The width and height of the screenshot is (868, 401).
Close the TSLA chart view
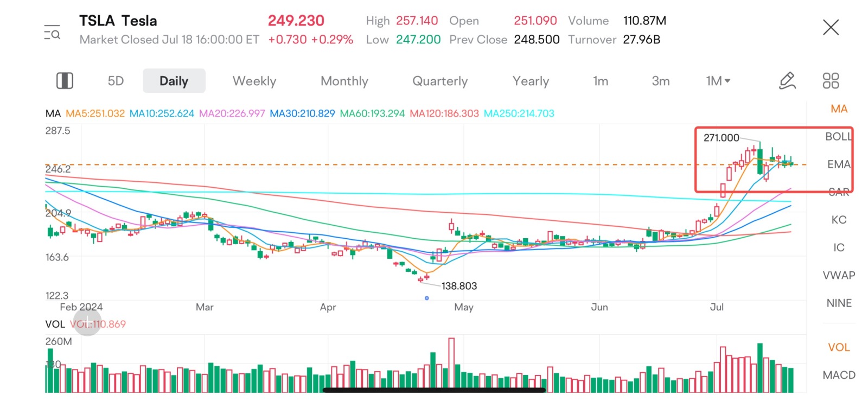[831, 27]
